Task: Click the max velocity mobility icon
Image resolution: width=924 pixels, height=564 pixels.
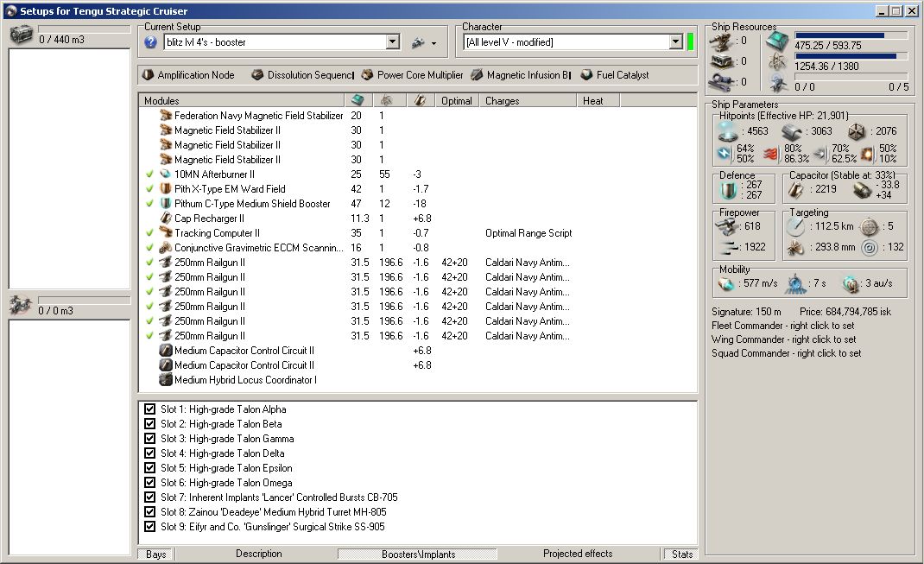Action: pyautogui.click(x=726, y=283)
